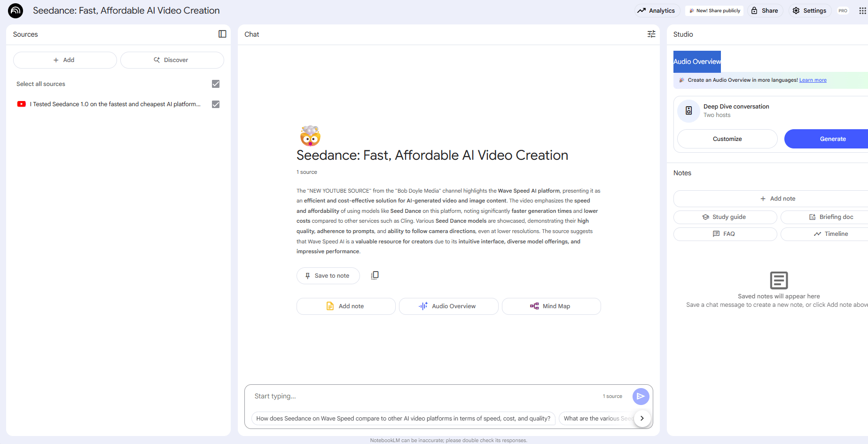Generate the FAQ note
868x444 pixels.
(725, 234)
